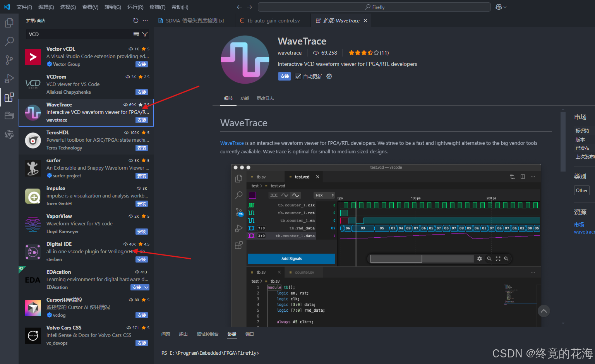Screen dimensions: 595x364
Task: Install TerosHDL extension
Action: point(142,148)
